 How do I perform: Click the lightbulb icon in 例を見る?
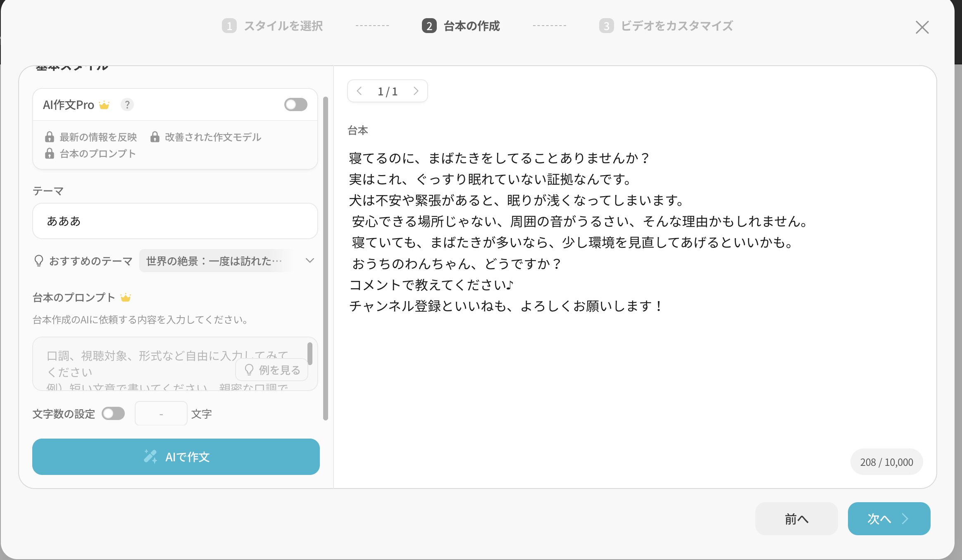(249, 370)
